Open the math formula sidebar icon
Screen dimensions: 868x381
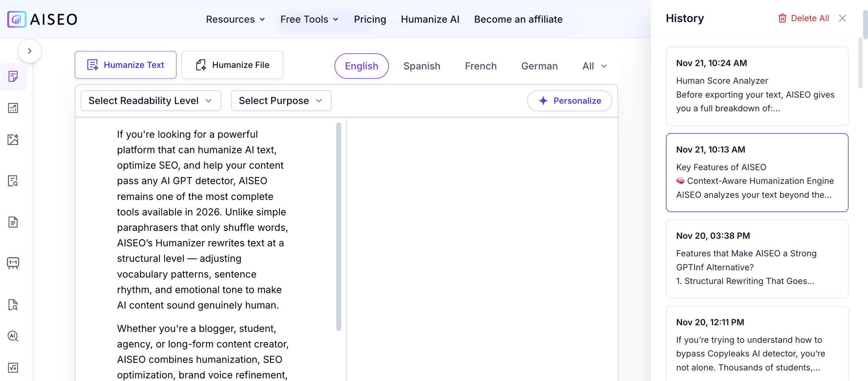click(13, 367)
